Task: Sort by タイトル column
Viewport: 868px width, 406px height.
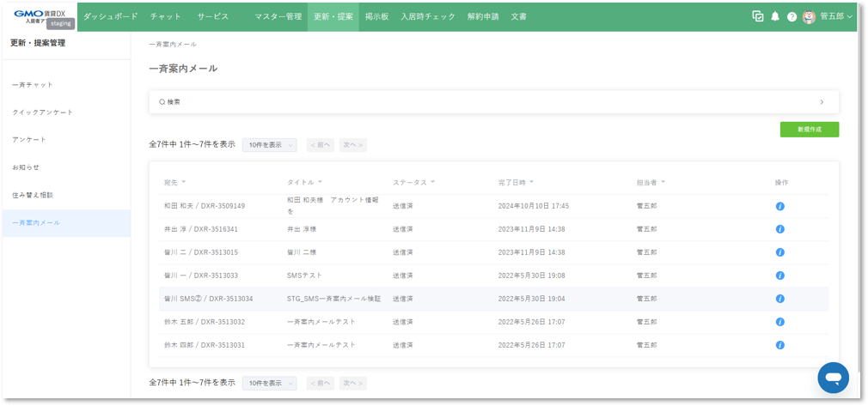Action: point(304,183)
